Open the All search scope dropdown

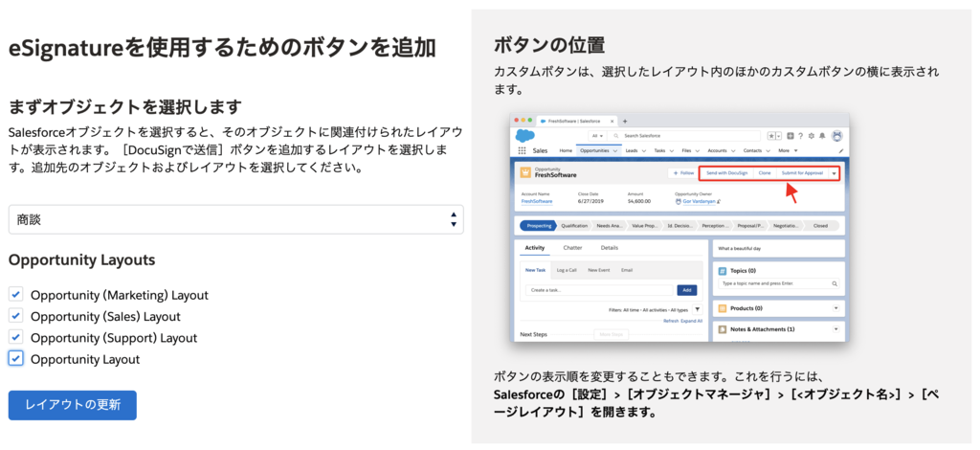(597, 136)
